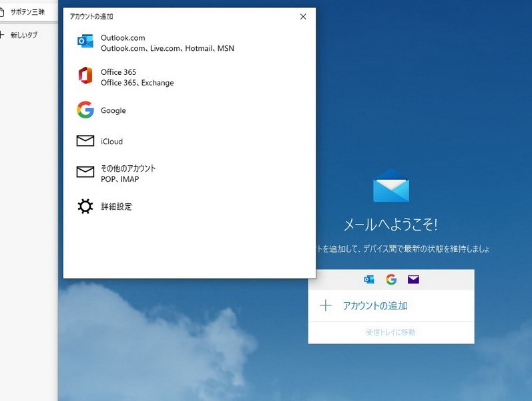Viewport: 532px width, 401px height.
Task: Click the plus icon beside 新しいタブ
Action: tap(2, 35)
